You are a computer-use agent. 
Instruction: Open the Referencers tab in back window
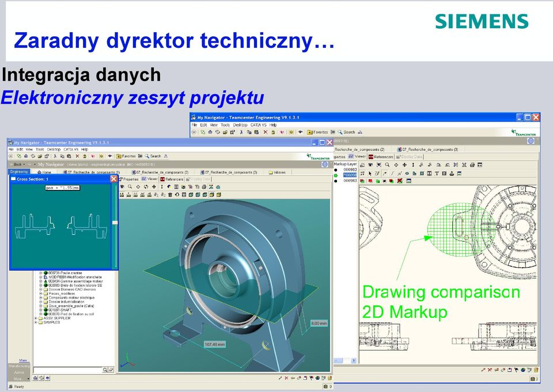pos(381,157)
